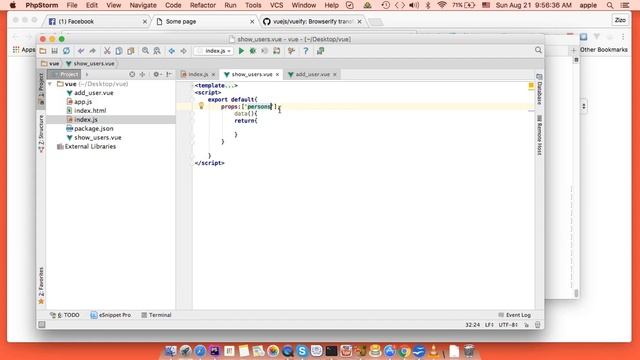Open the Remote Host side tool window
Image resolution: width=640 pixels, height=360 pixels.
pos(539,135)
